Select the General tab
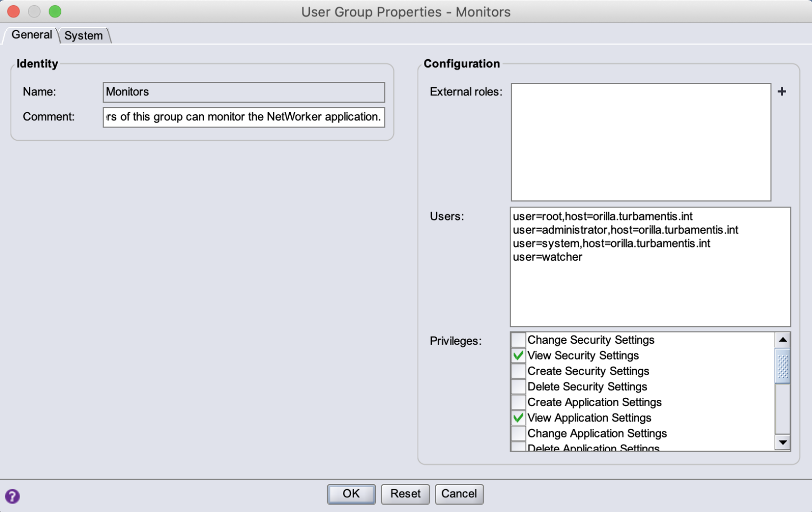The image size is (812, 512). tap(32, 35)
